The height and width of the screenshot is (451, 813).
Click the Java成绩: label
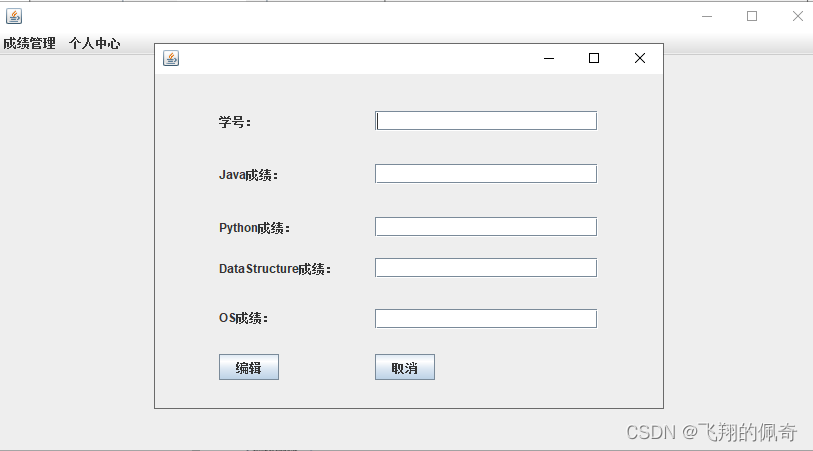[x=248, y=175]
